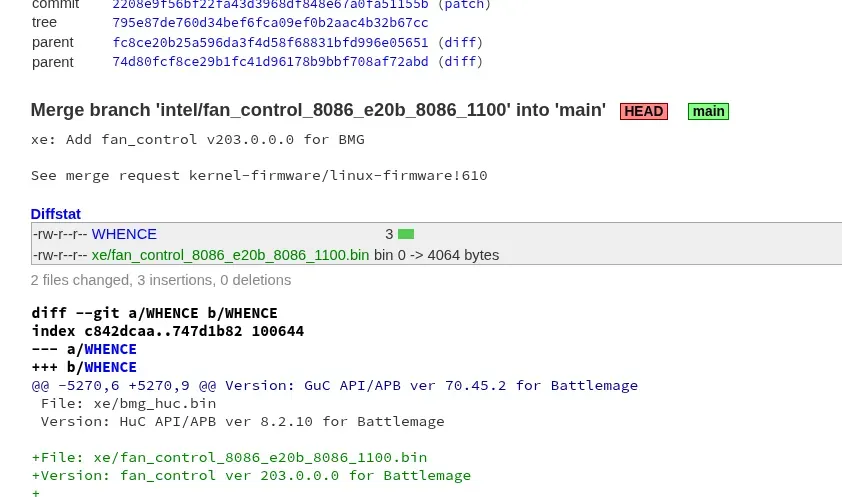Click green insertion bar next to WHENCE

406,234
